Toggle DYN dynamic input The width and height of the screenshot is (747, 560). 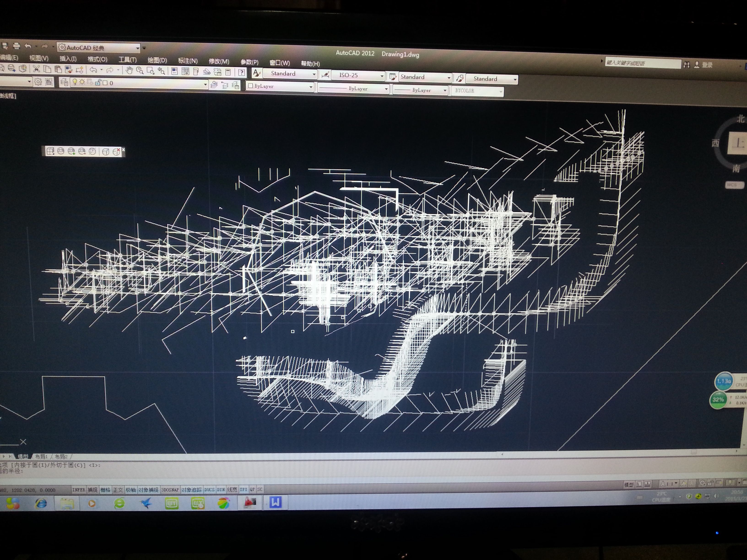pos(221,490)
